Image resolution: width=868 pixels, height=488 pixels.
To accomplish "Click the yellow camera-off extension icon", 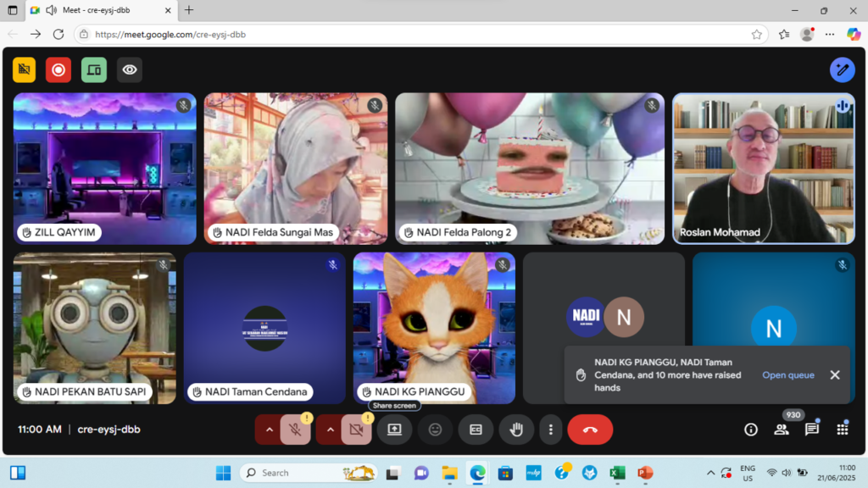I will [x=25, y=69].
